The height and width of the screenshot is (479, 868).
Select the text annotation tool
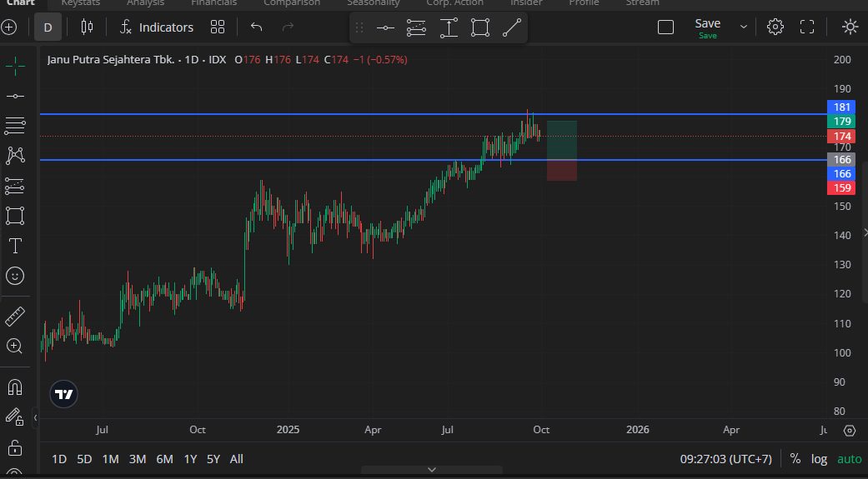point(15,246)
